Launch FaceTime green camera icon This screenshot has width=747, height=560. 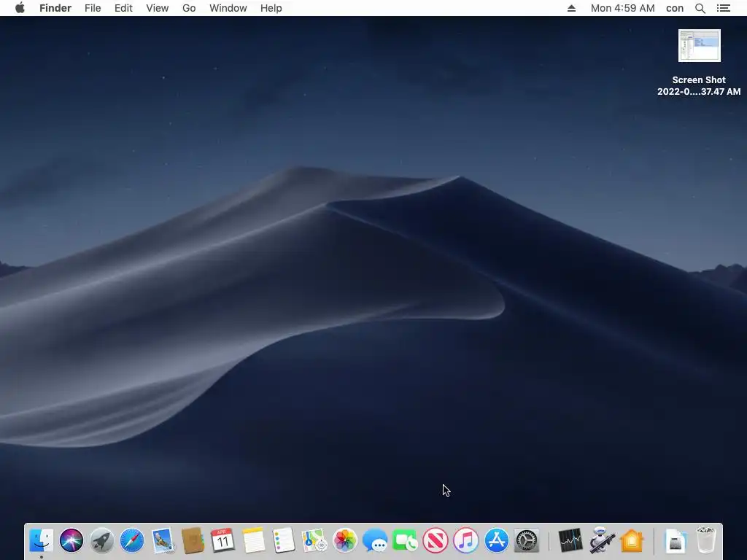(405, 541)
